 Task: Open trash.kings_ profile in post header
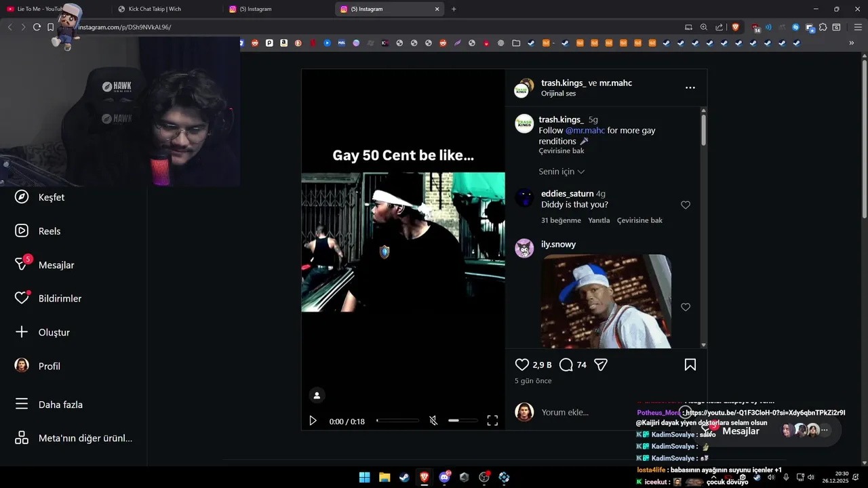pyautogui.click(x=564, y=83)
